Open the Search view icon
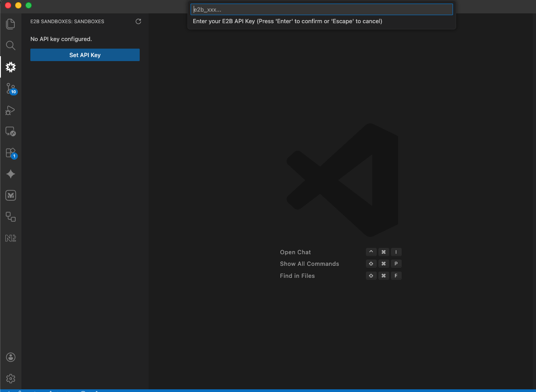This screenshot has width=536, height=392. (x=11, y=45)
